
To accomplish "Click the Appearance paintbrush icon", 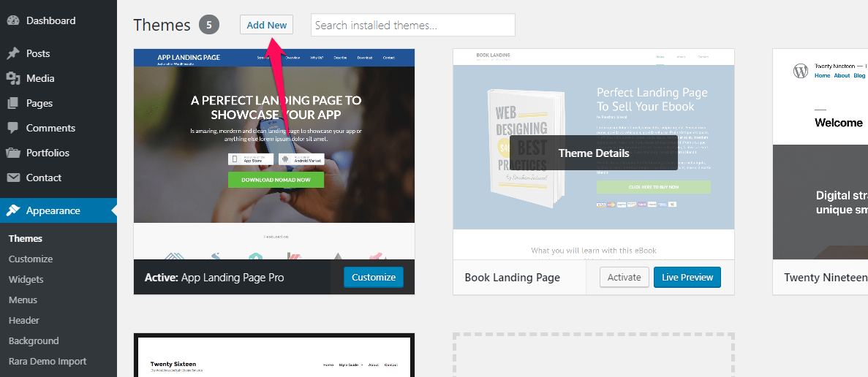I will point(13,210).
